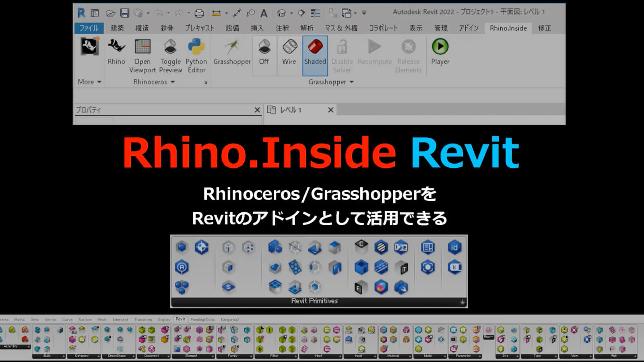Click the Revit R application logo

point(81,13)
